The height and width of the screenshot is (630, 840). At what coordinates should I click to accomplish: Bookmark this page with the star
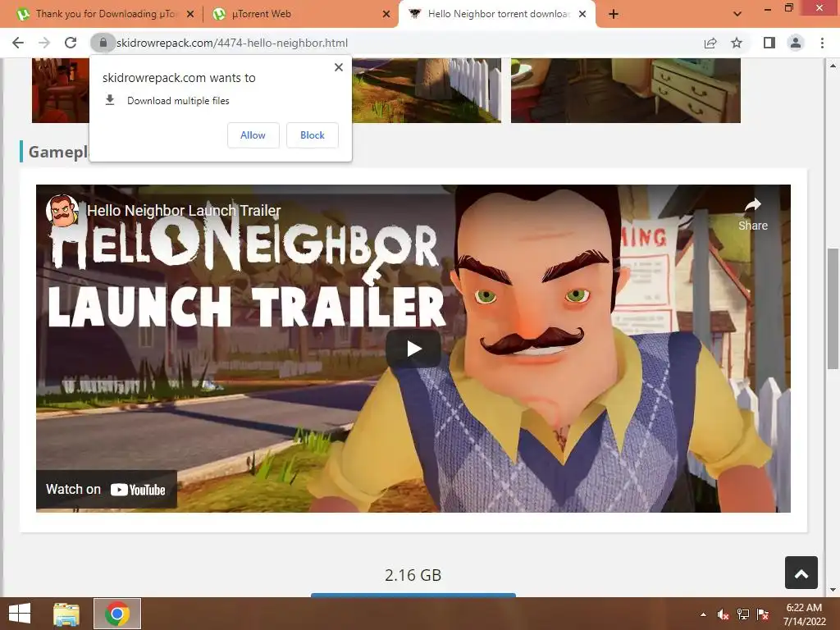coord(737,43)
